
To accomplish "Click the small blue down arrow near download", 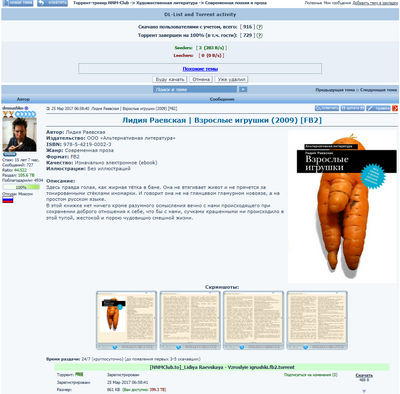I will coord(364,391).
